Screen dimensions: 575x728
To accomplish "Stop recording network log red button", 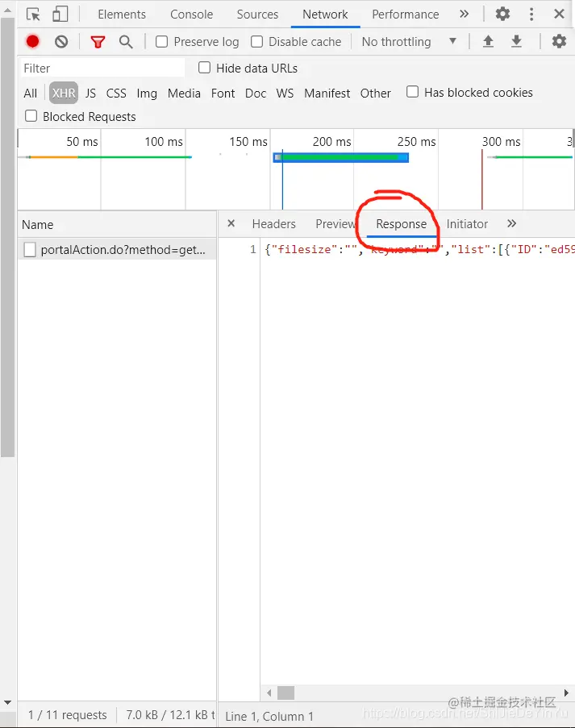I will (x=32, y=42).
